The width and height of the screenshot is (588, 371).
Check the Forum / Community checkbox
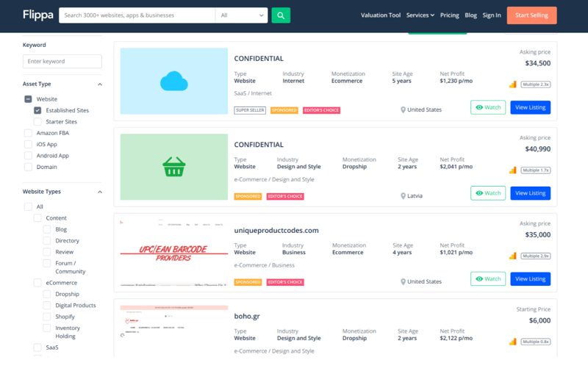47,263
